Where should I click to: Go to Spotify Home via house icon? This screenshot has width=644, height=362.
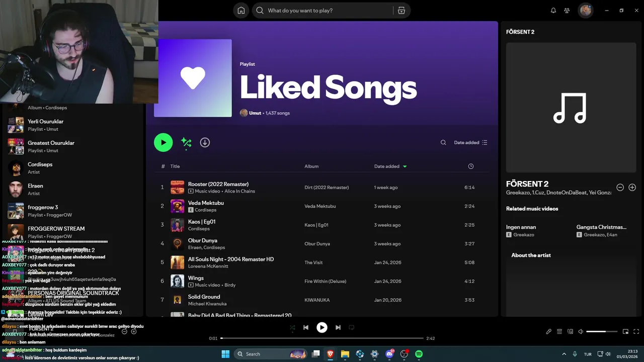coord(241,11)
